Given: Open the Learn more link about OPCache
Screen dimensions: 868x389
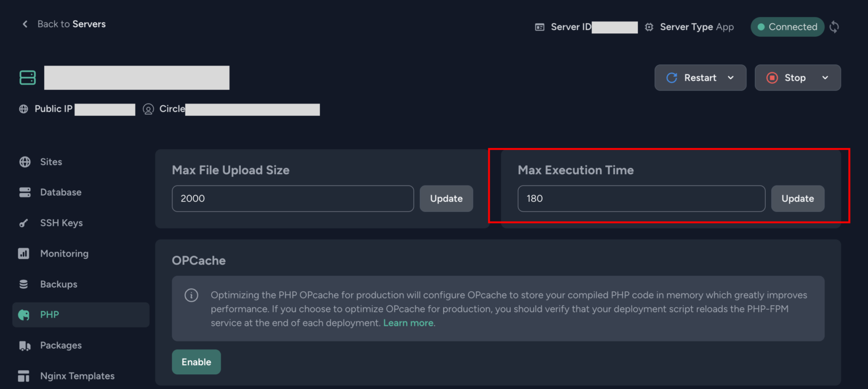Looking at the screenshot, I should [x=408, y=322].
